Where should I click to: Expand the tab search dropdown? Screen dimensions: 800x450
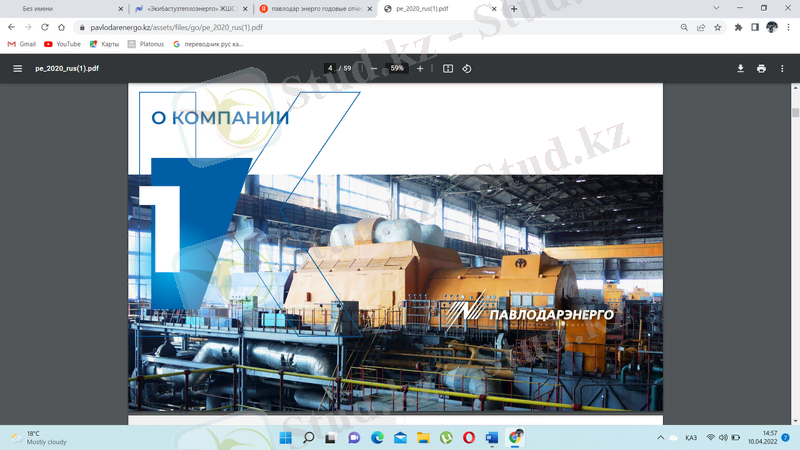[716, 8]
